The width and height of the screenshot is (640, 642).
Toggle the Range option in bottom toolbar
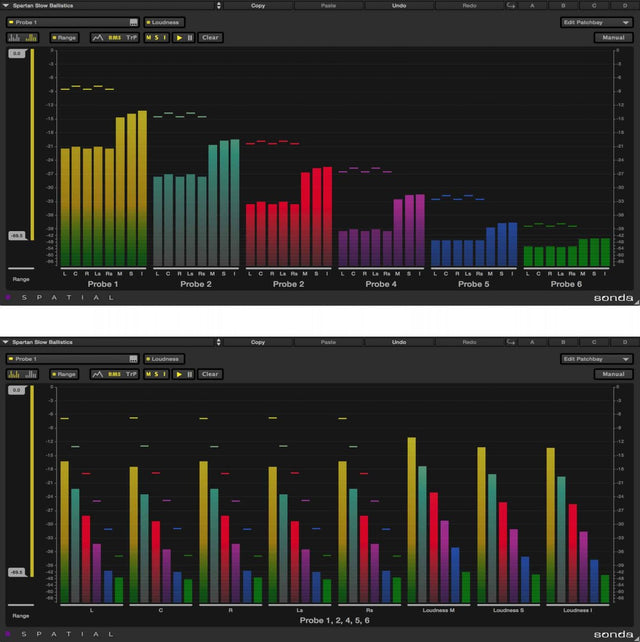[x=64, y=374]
